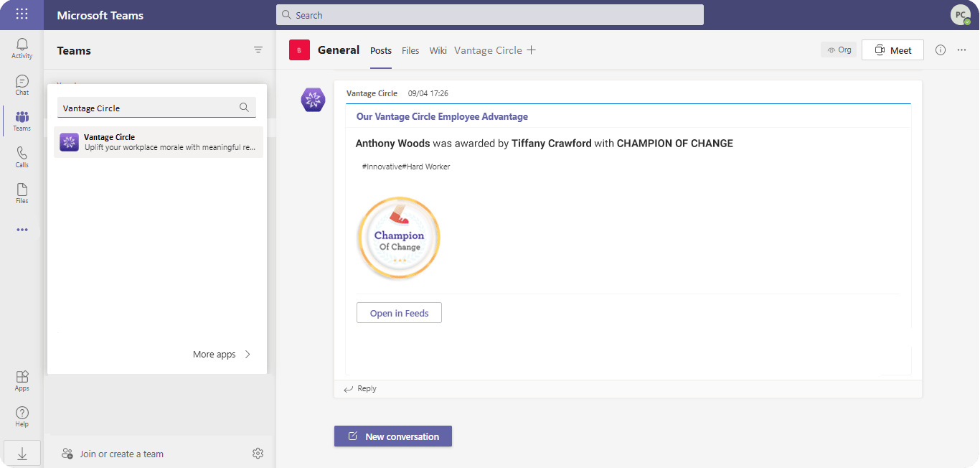Switch to the Wiki tab
Image resolution: width=980 pixels, height=468 pixels.
click(x=438, y=50)
